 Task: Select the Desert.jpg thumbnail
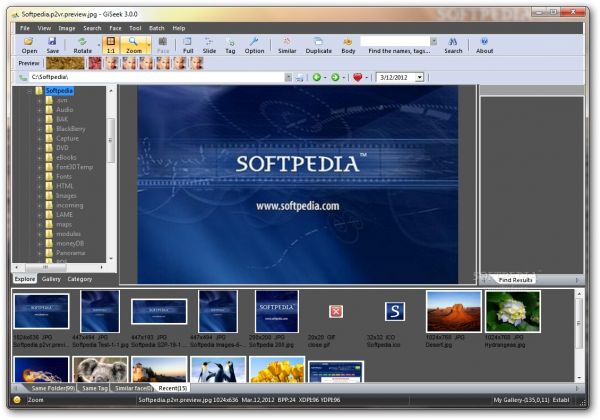pyautogui.click(x=453, y=312)
